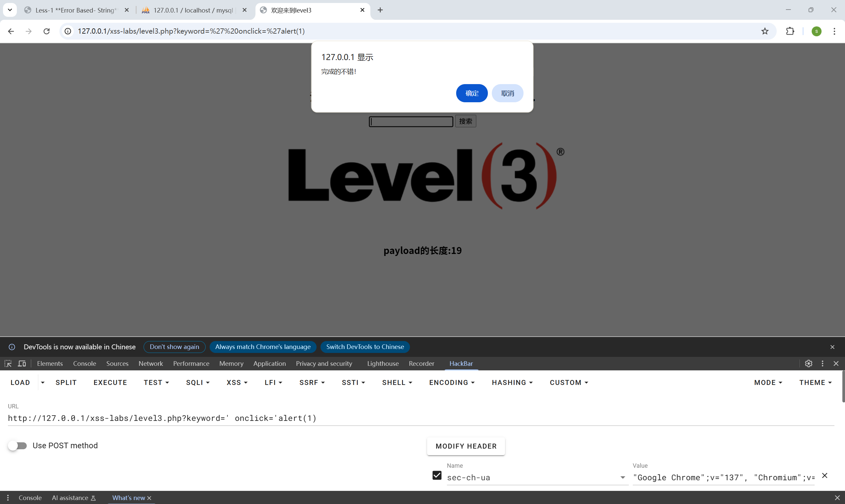Enable Don't show again for Chinese DevTools notice
Image resolution: width=845 pixels, height=504 pixels.
click(174, 347)
